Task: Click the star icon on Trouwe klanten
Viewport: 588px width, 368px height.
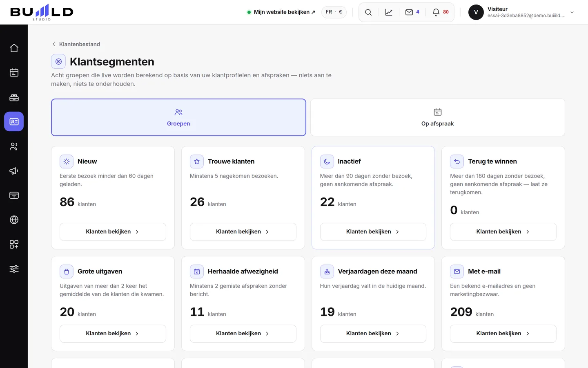Action: click(197, 162)
